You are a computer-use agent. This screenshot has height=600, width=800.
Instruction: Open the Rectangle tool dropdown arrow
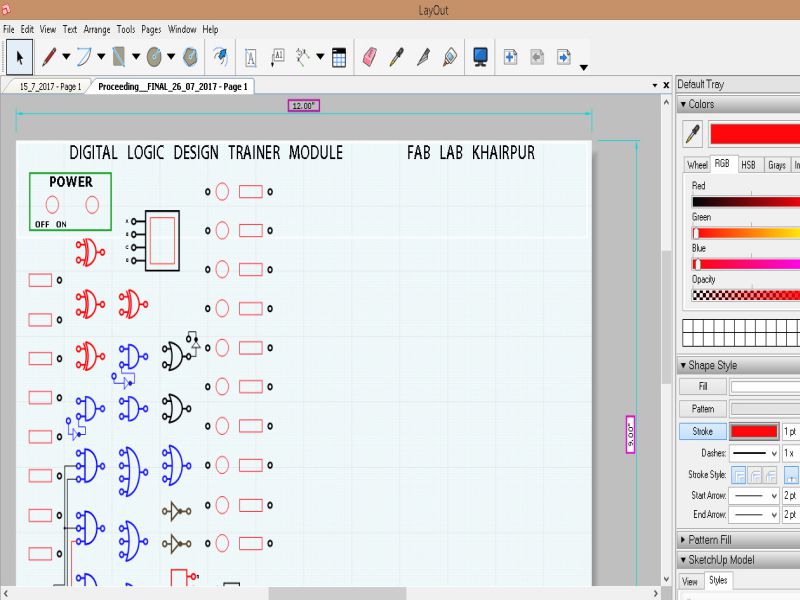[x=136, y=57]
